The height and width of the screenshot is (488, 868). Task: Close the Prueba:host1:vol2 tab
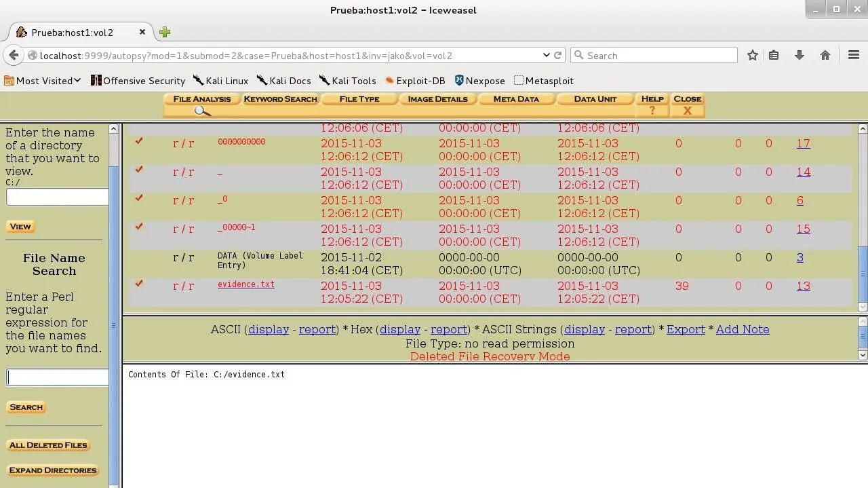point(142,32)
